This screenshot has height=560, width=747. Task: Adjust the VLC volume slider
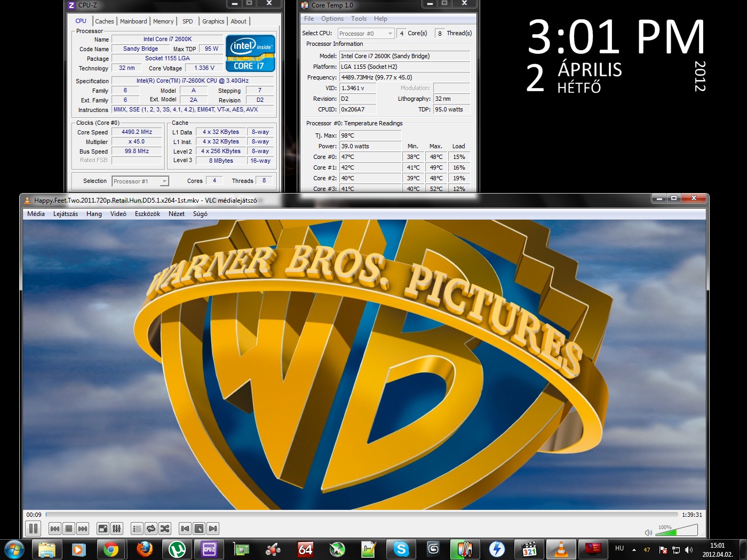[x=677, y=530]
